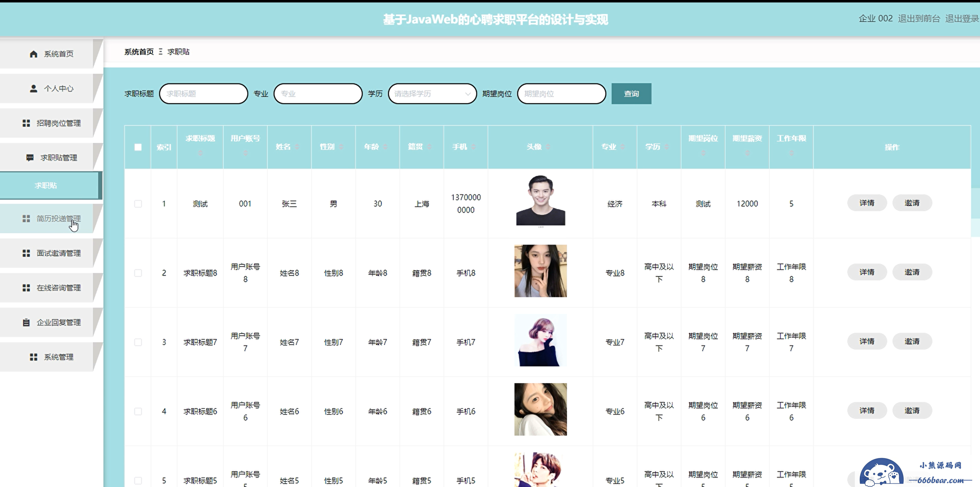Check the row 1 测试 checkbox
Viewport: 980px width, 487px height.
pos(138,204)
